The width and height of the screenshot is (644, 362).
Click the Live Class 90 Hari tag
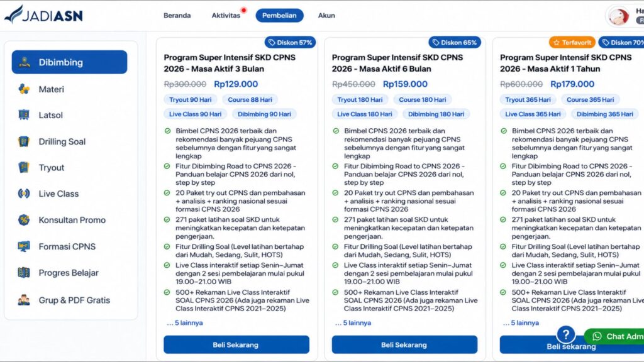[x=195, y=114]
